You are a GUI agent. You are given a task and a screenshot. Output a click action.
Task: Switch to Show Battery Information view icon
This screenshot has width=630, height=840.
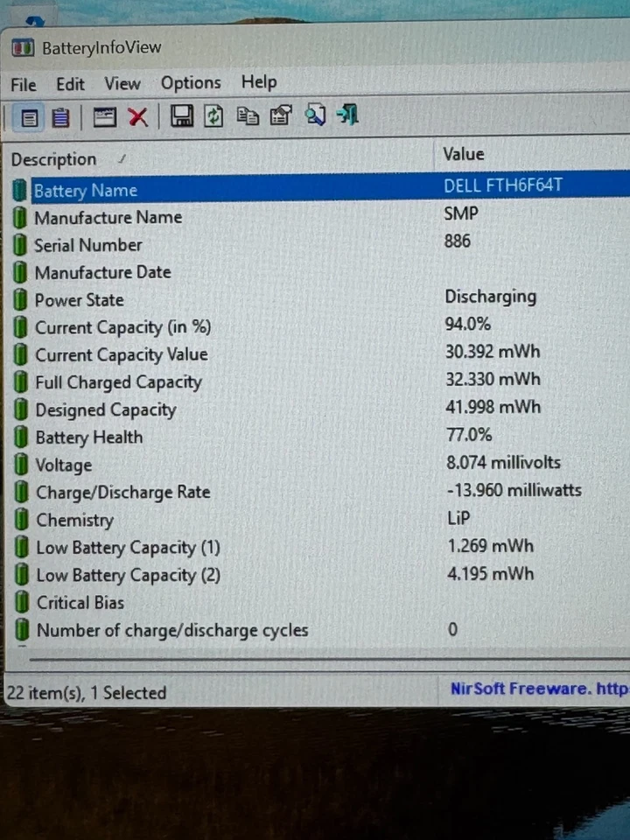tap(29, 118)
